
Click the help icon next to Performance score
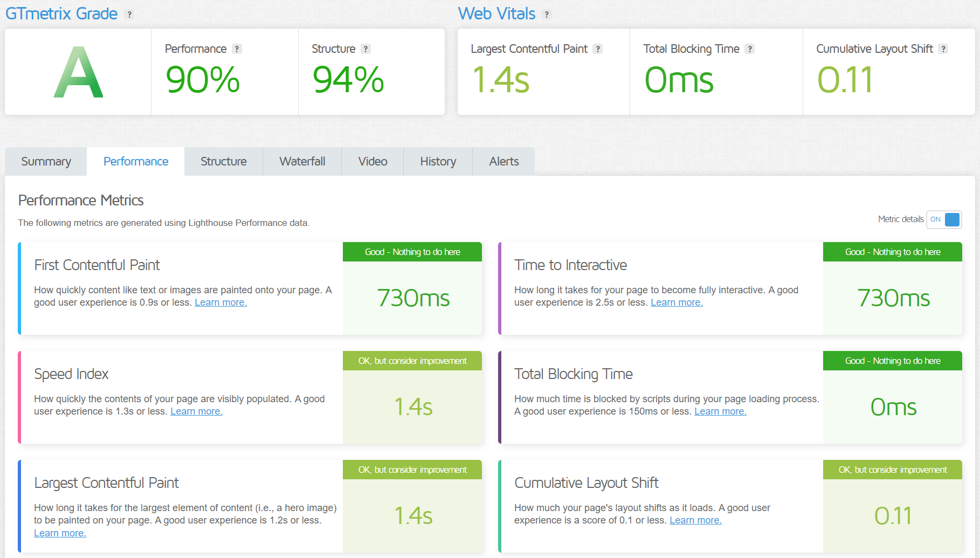tap(237, 49)
